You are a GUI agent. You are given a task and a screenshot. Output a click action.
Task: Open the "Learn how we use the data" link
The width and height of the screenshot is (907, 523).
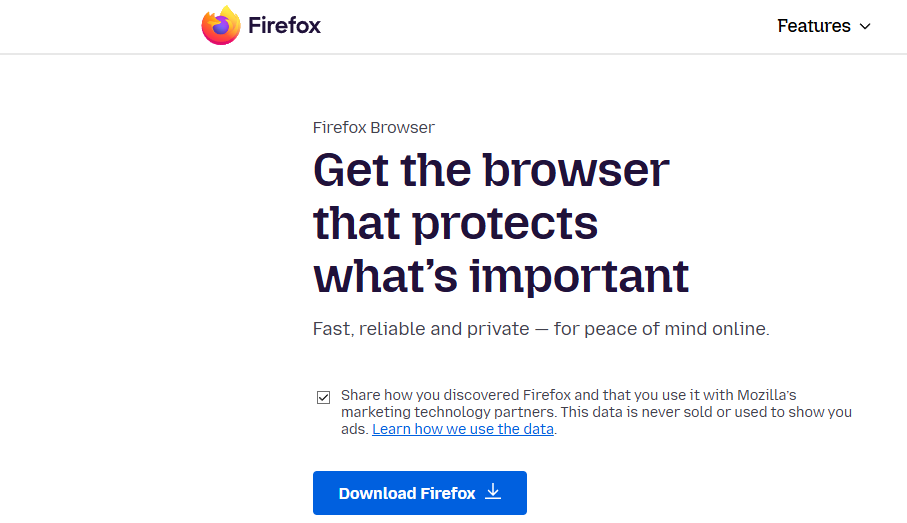coord(463,429)
